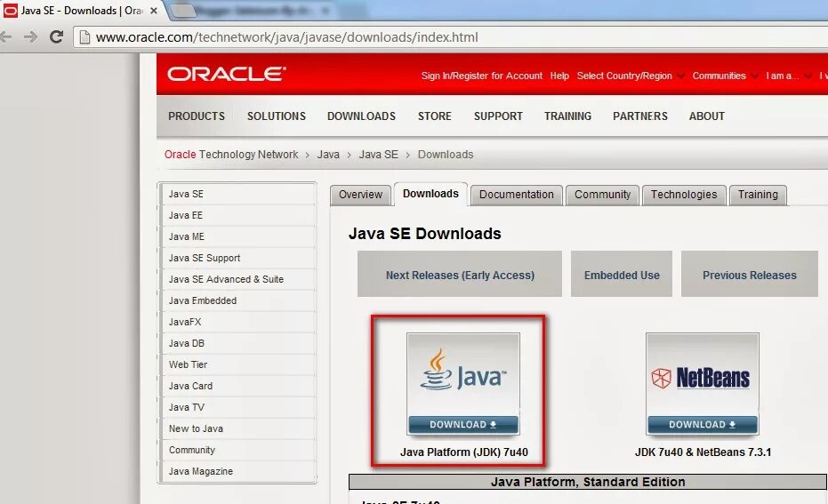Click the browser reload icon

pos(56,36)
